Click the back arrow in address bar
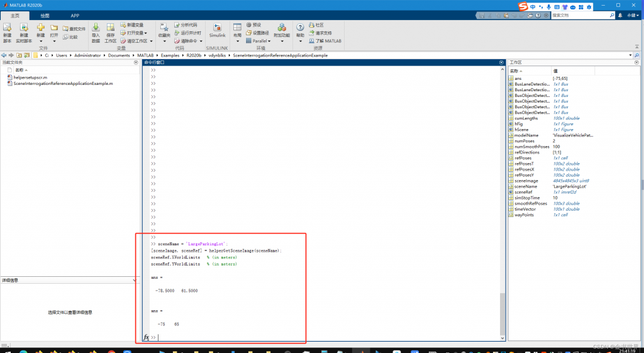Viewport: 644px width, 353px height. pos(4,55)
